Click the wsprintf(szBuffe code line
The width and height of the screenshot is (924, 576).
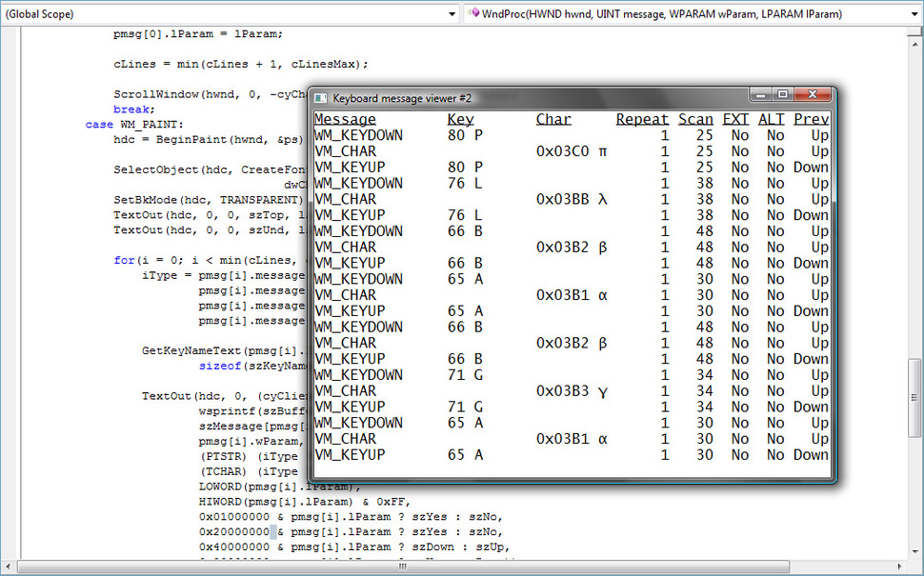pyautogui.click(x=252, y=411)
